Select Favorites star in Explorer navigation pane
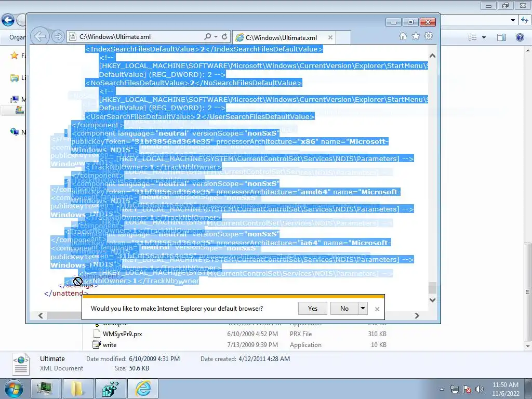Screen dimensions: 532x399 tap(14, 56)
